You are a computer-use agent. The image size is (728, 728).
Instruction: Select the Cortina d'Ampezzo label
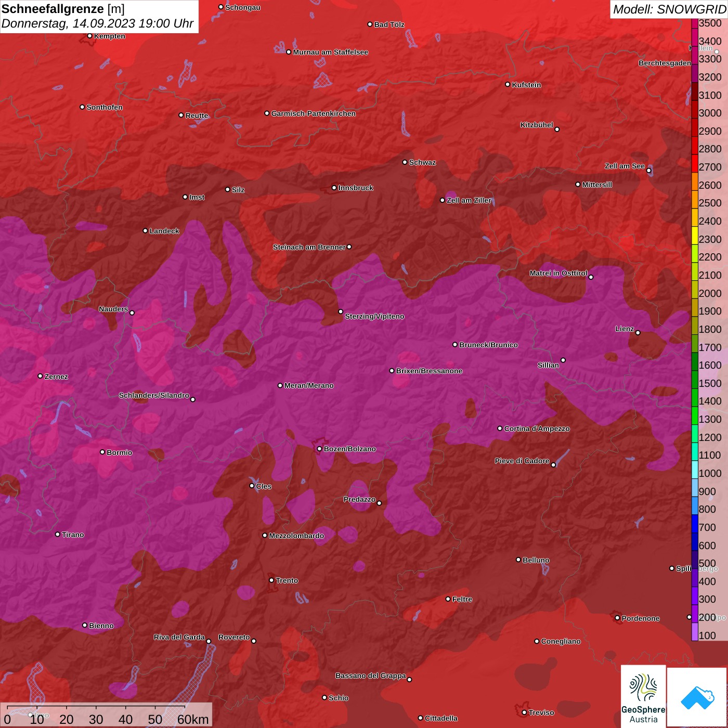click(x=537, y=428)
